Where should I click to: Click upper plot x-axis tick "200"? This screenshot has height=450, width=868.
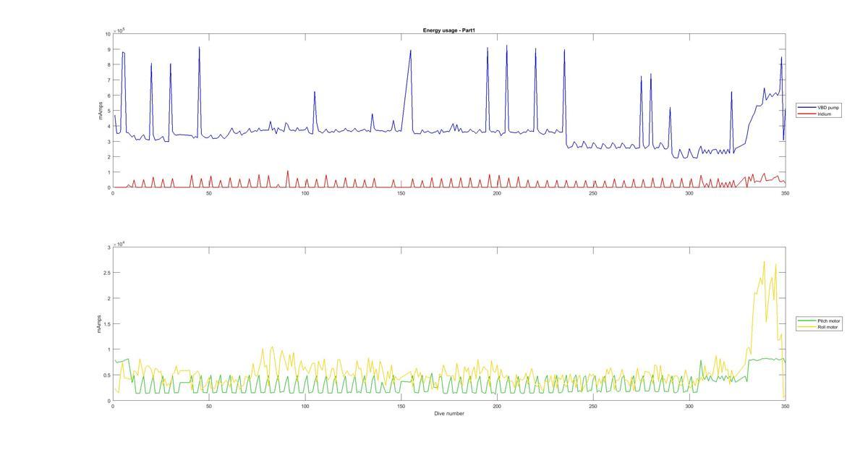[497, 193]
